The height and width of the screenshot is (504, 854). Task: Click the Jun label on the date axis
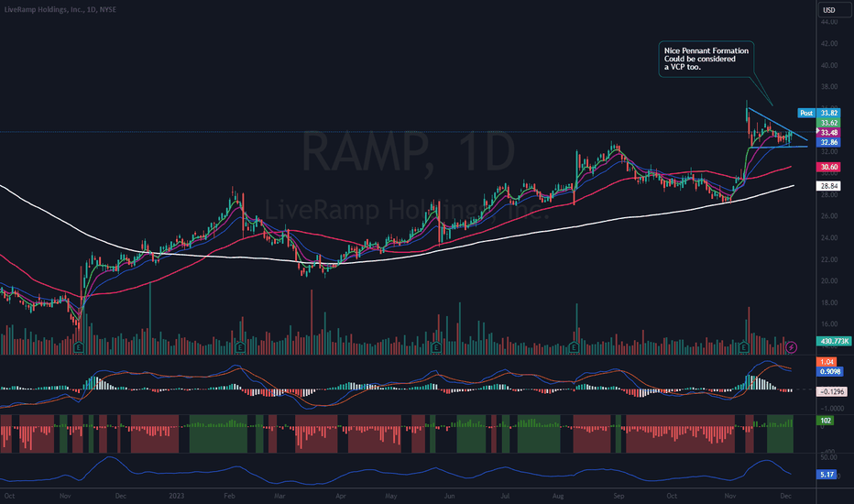coord(449,496)
